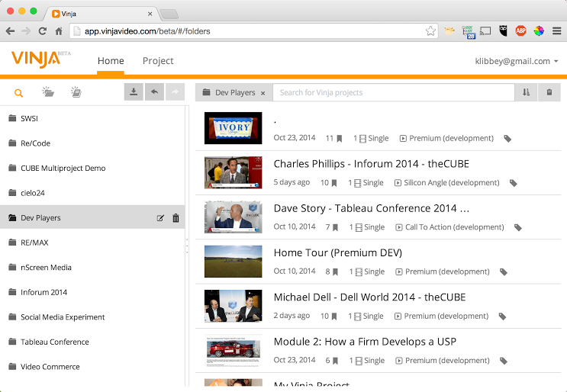Edit the Dev Players folder name
Screen dimensions: 567x392
160,218
